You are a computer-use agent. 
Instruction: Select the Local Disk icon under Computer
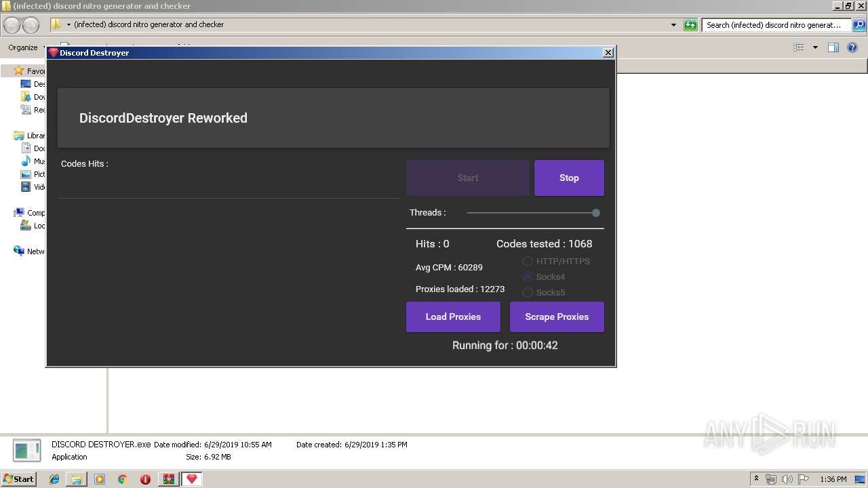pos(26,226)
